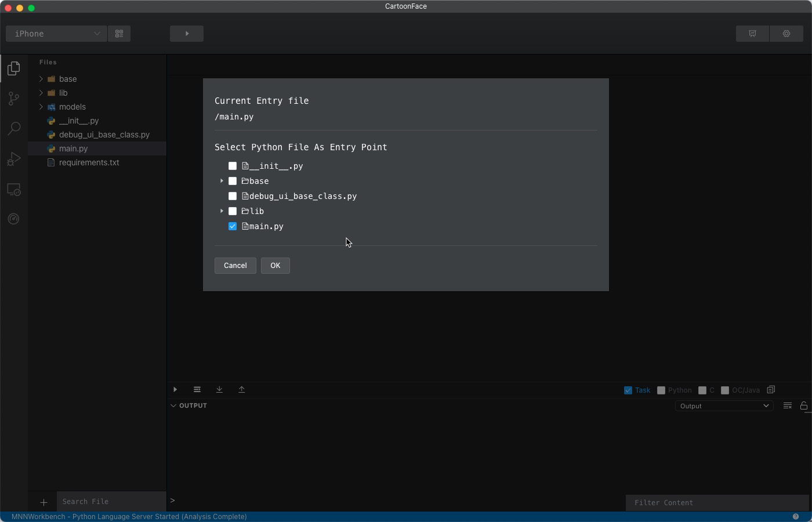Click the document icon of requirements.txt
The height and width of the screenshot is (522, 812).
[51, 162]
